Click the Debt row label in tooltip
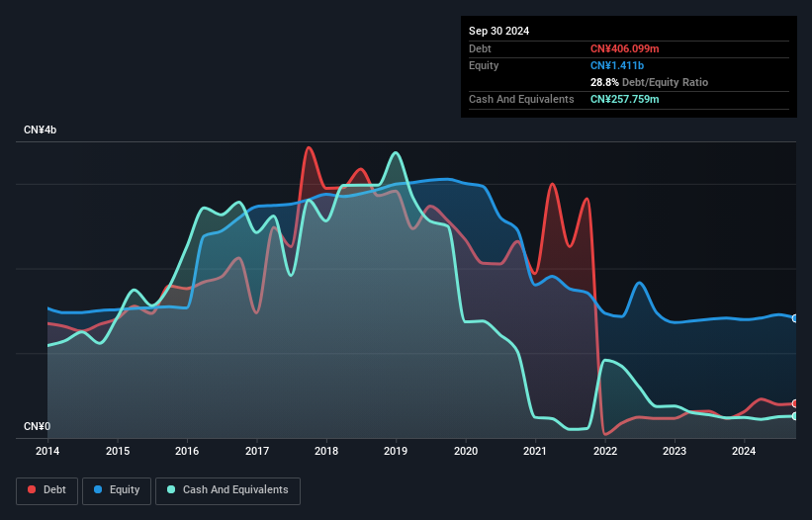This screenshot has width=812, height=520. (x=480, y=48)
